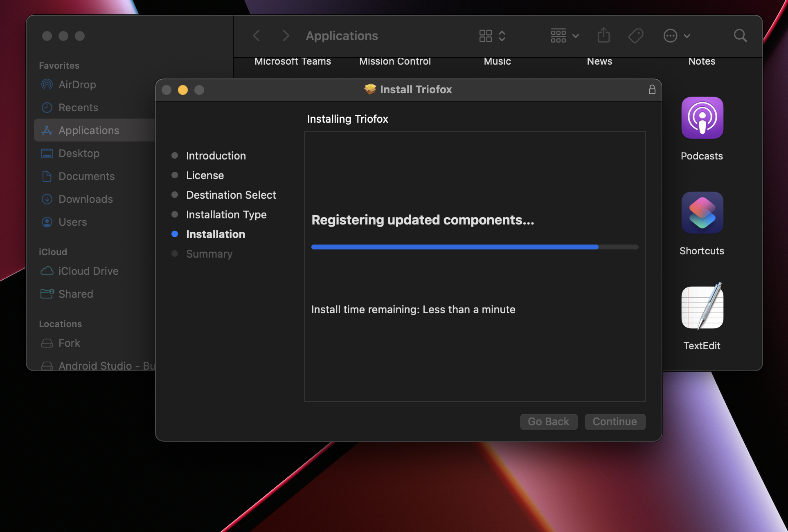Open the Shortcuts app icon
Viewport: 788px width, 532px height.
tap(702, 213)
